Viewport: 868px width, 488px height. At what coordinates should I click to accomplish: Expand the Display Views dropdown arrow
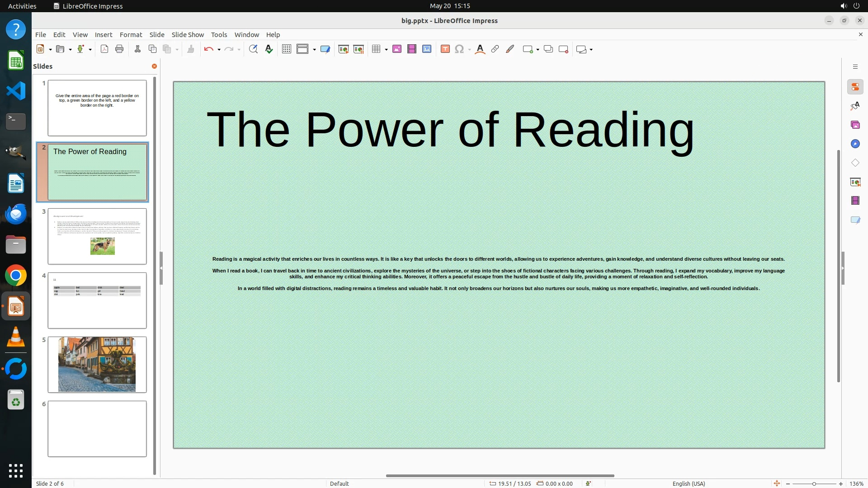pos(314,50)
